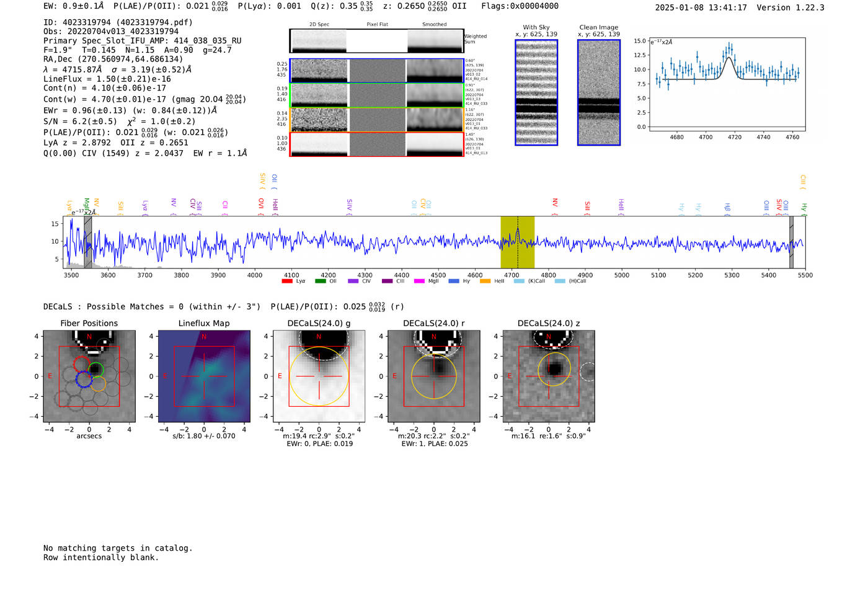Click the DECaLS Possible Matches = 0 heading
The height and width of the screenshot is (591, 868).
click(152, 307)
